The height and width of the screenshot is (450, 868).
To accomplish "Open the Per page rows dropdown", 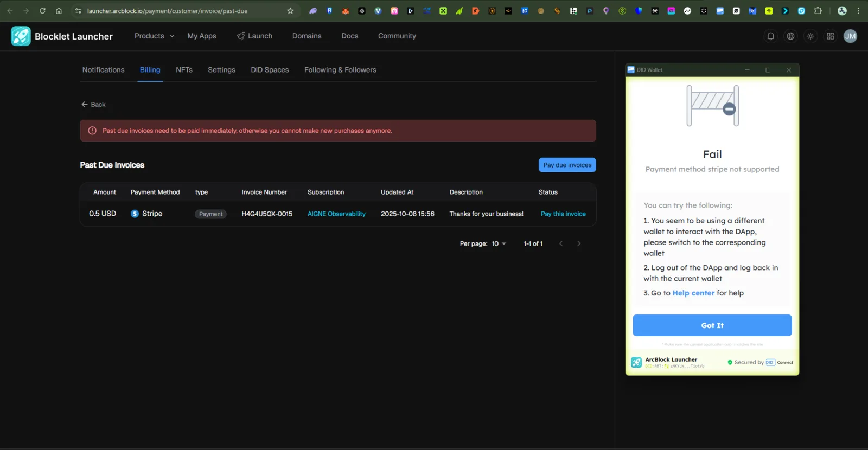I will tap(499, 244).
